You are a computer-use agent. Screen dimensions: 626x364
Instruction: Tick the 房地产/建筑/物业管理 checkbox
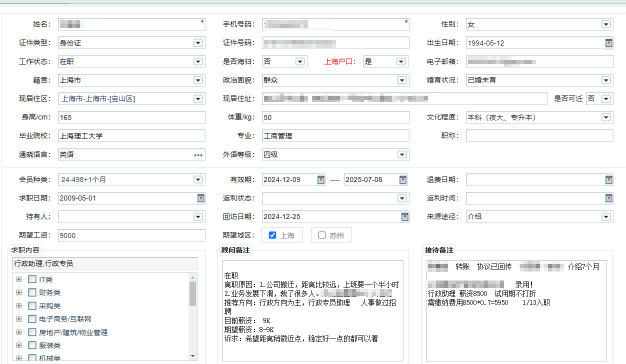coord(32,332)
